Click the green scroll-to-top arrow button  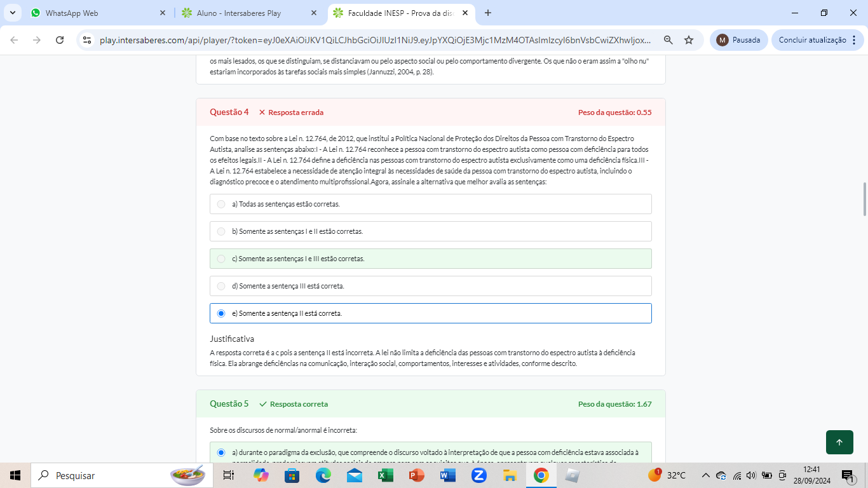click(x=839, y=442)
